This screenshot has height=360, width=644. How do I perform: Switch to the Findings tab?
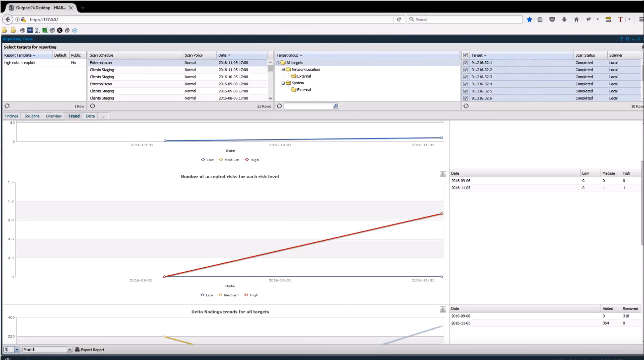tap(11, 116)
